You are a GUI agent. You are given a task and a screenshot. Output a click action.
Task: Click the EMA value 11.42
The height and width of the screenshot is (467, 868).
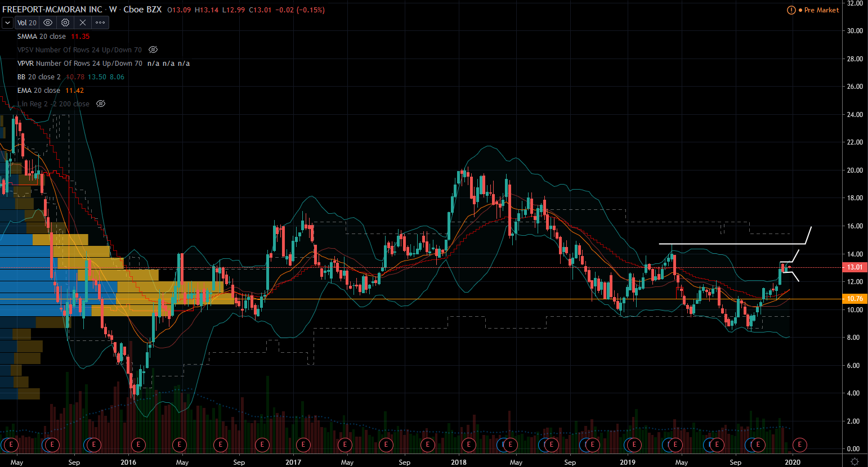(x=75, y=90)
